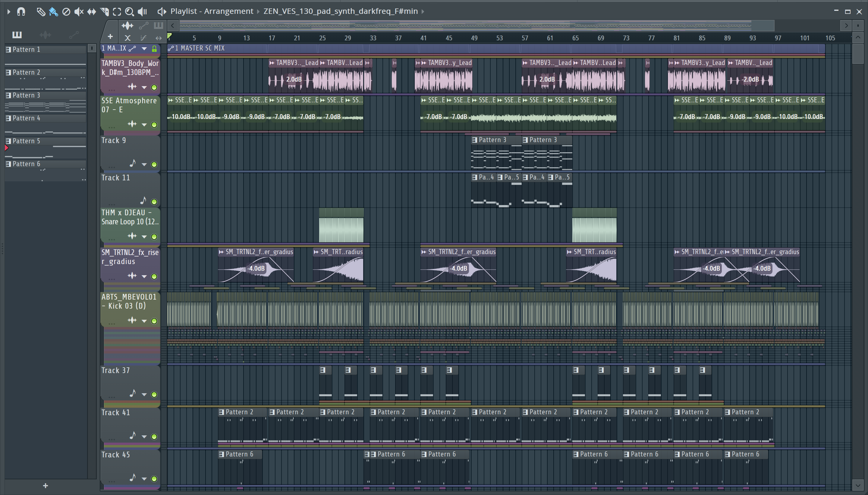Select the Slip tool

tap(92, 11)
